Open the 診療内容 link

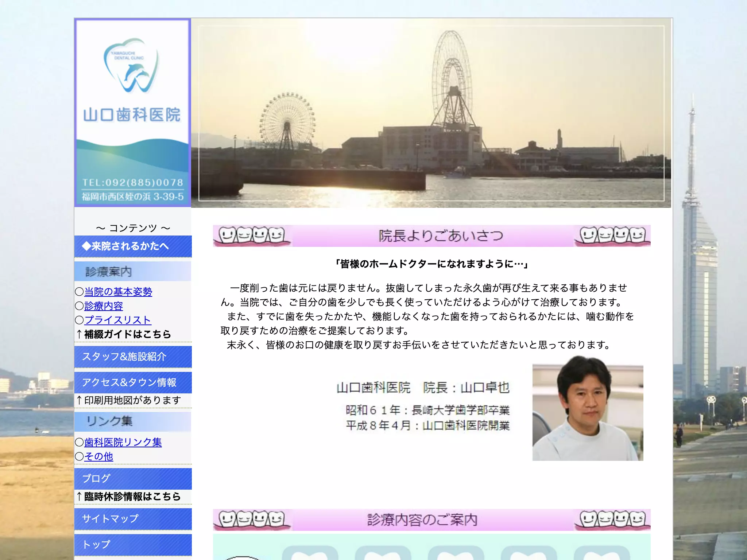(x=104, y=306)
